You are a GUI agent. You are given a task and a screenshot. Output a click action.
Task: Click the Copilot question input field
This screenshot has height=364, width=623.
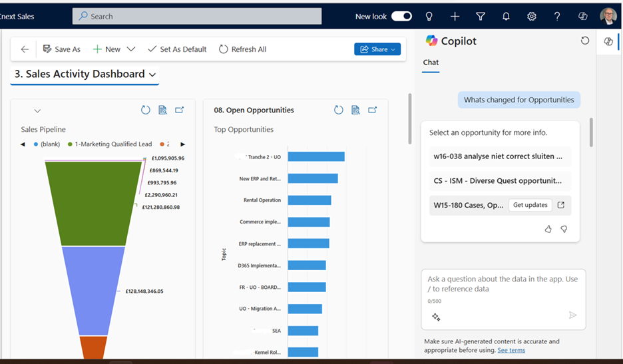pos(503,285)
